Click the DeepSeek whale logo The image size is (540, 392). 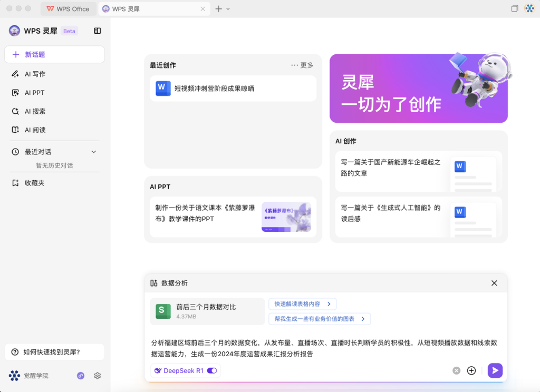click(x=158, y=371)
